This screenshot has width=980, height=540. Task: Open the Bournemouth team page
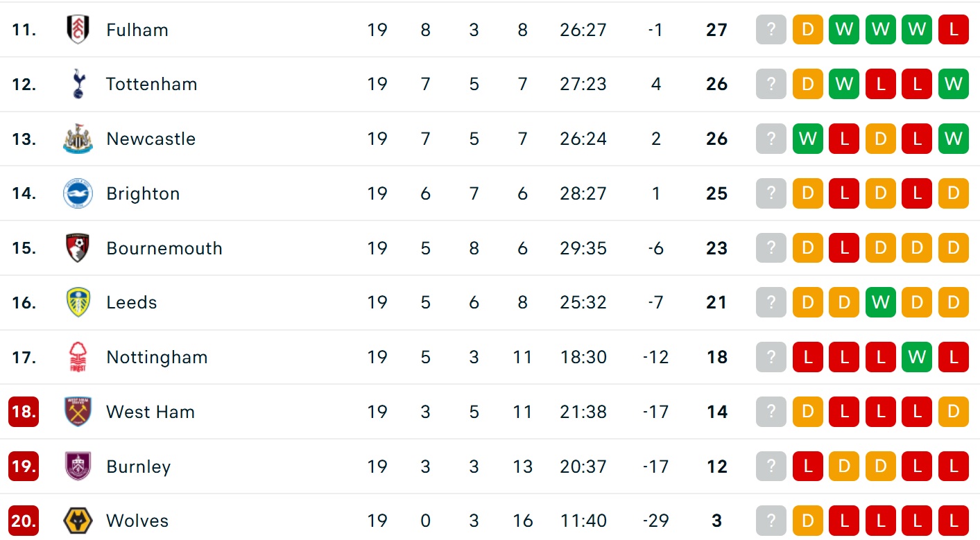pos(164,248)
